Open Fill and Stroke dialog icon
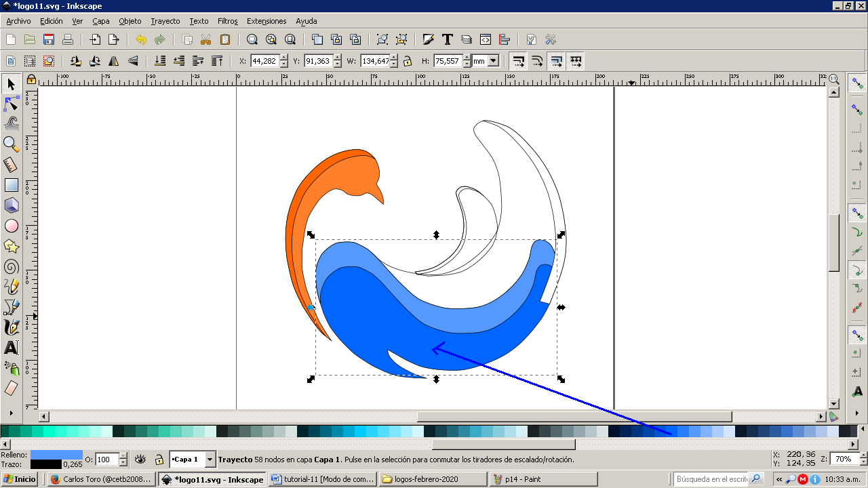The height and width of the screenshot is (488, 868). 429,39
